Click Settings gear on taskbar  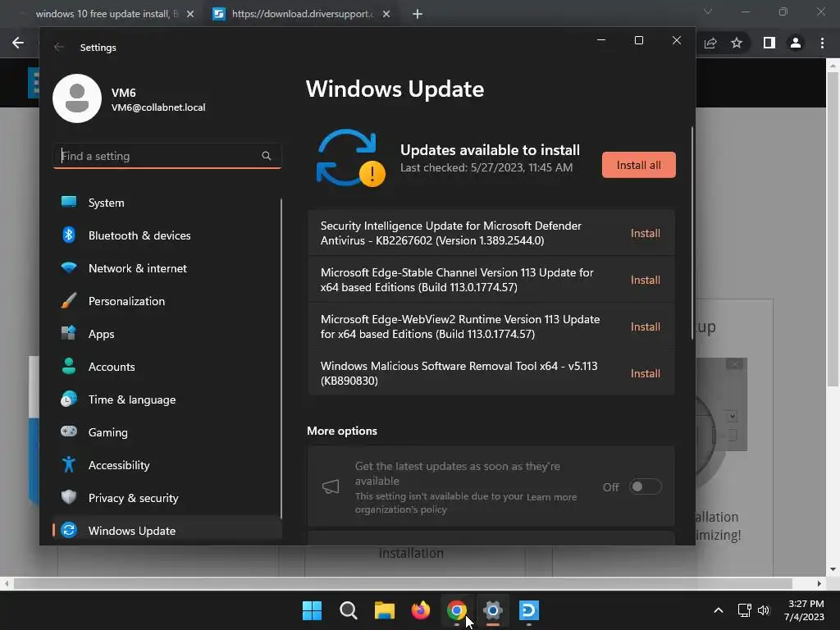click(492, 610)
